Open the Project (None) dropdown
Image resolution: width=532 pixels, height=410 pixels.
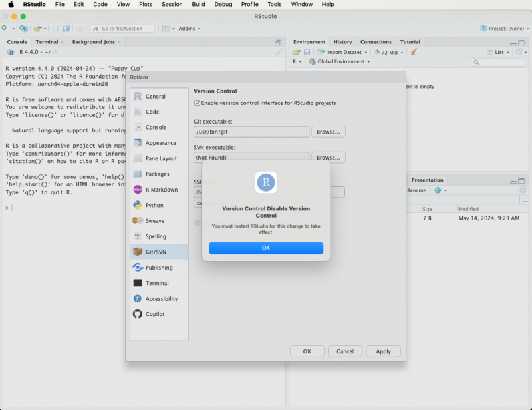[x=505, y=29]
